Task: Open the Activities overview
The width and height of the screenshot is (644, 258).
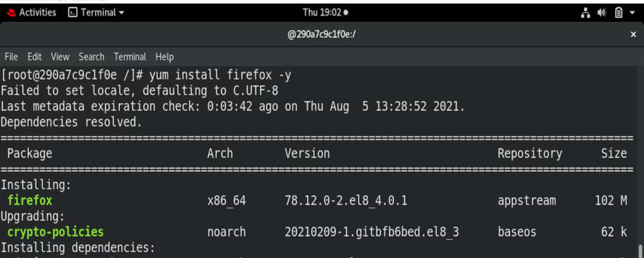Action: [37, 13]
